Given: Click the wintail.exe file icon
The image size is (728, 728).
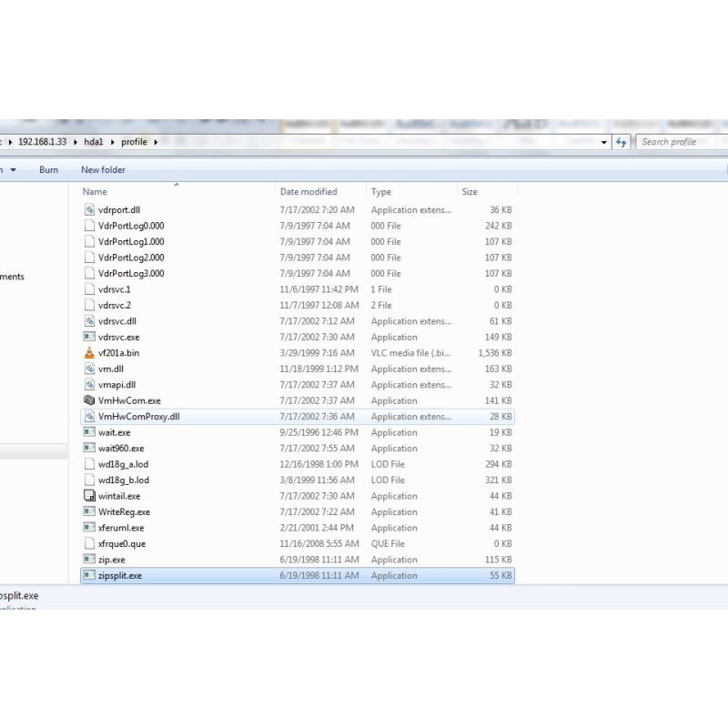Looking at the screenshot, I should coord(89,496).
